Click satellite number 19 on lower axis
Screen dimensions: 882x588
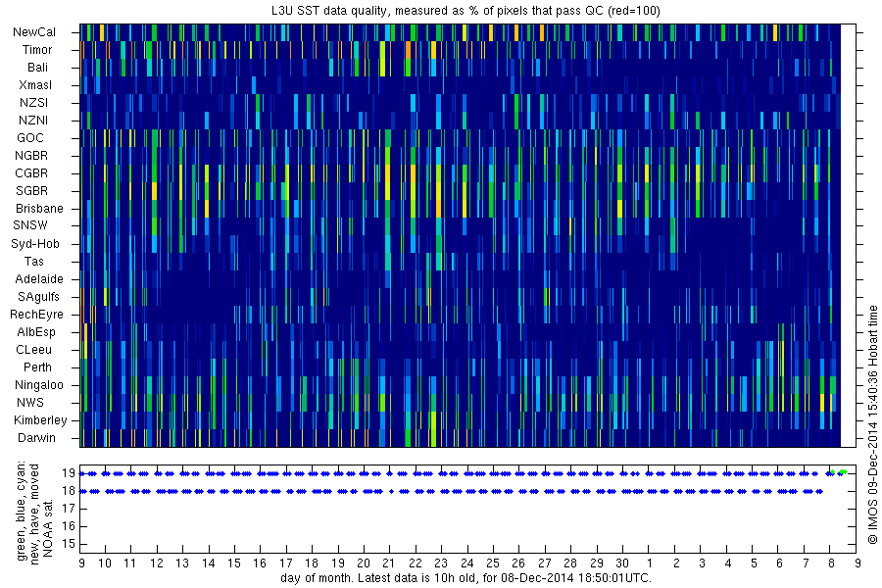69,473
